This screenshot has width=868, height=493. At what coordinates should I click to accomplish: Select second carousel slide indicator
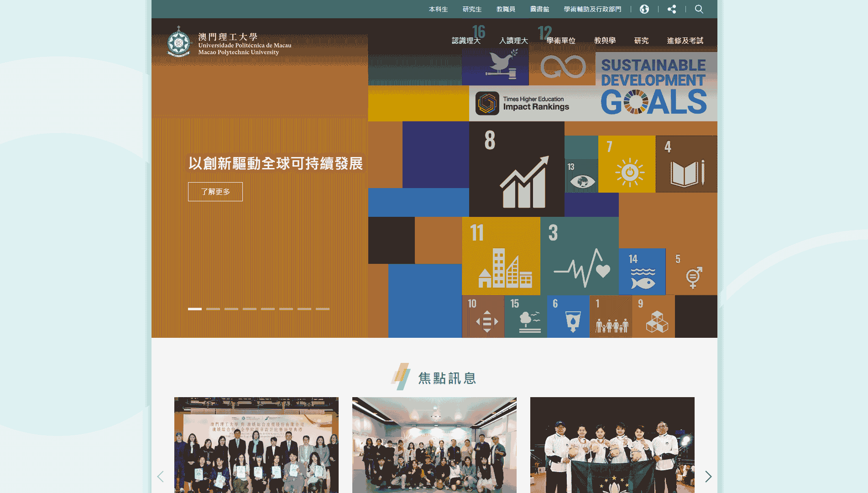[x=213, y=309]
